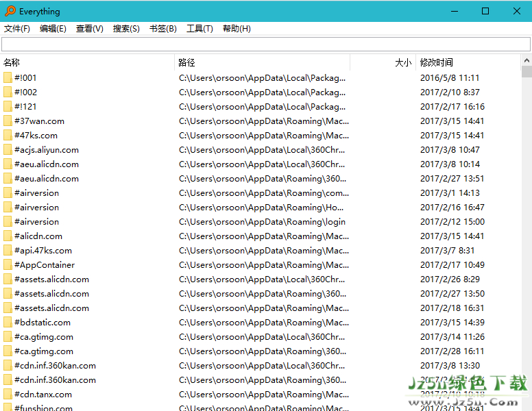Click the date 2017/2/12 15:00
The image size is (532, 411).
[452, 221]
